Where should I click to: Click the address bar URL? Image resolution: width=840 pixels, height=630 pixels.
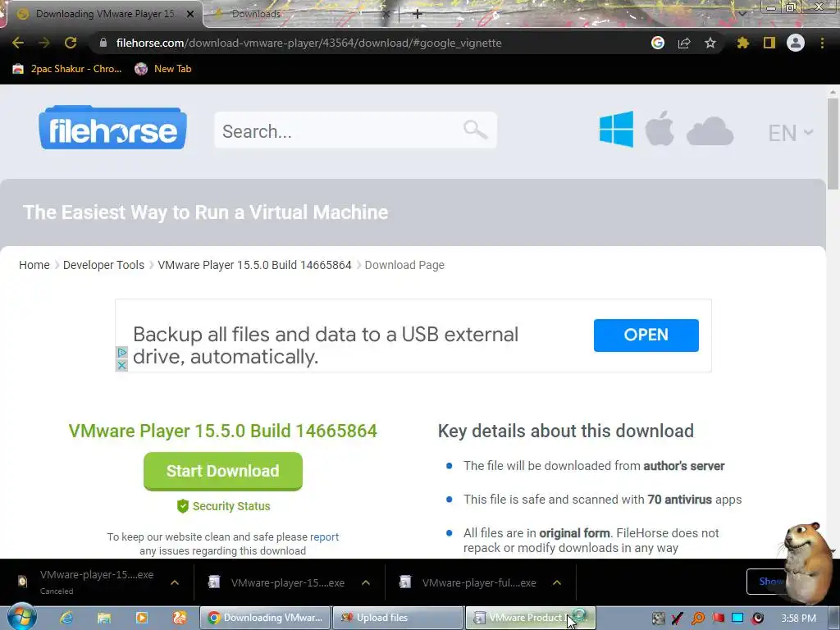[x=309, y=43]
